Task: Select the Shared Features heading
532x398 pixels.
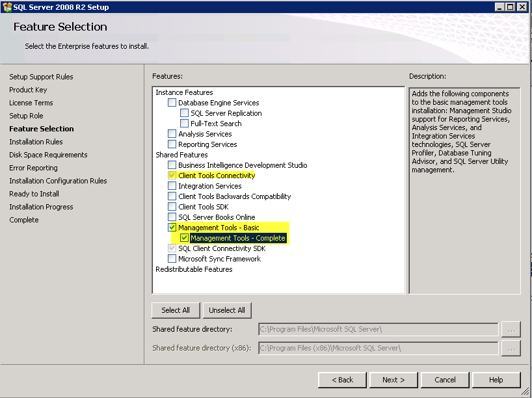Action: 181,155
